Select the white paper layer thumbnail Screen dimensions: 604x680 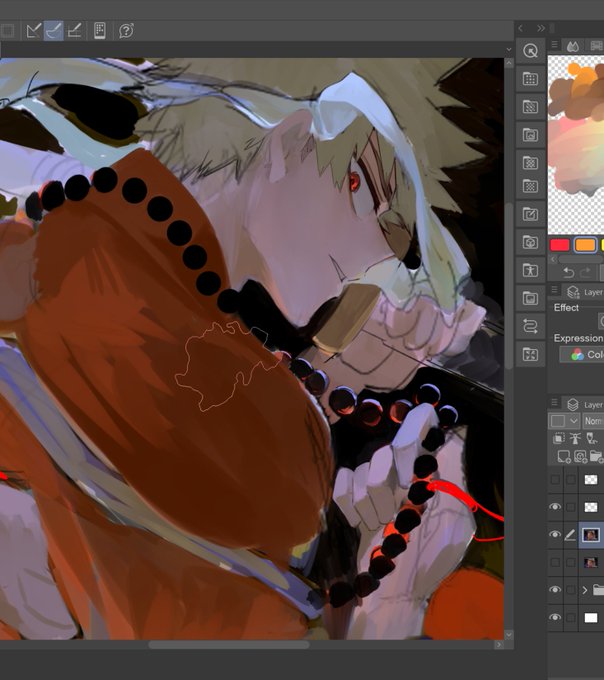pos(591,618)
